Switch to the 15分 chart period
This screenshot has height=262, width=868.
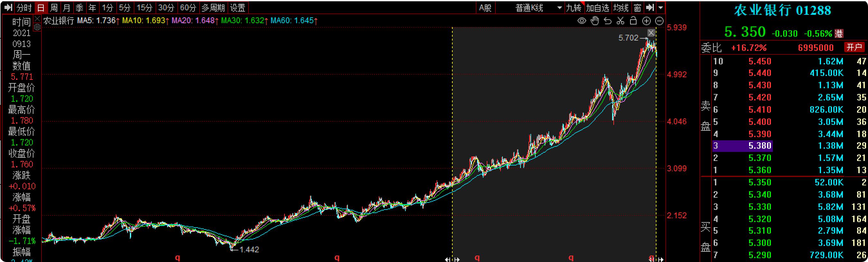(x=145, y=7)
